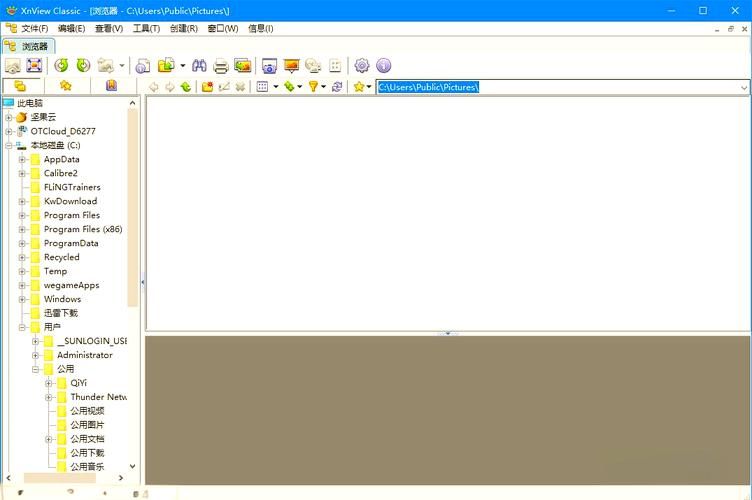Image resolution: width=752 pixels, height=500 pixels.
Task: Open the Sort dropdown arrow
Action: click(300, 87)
